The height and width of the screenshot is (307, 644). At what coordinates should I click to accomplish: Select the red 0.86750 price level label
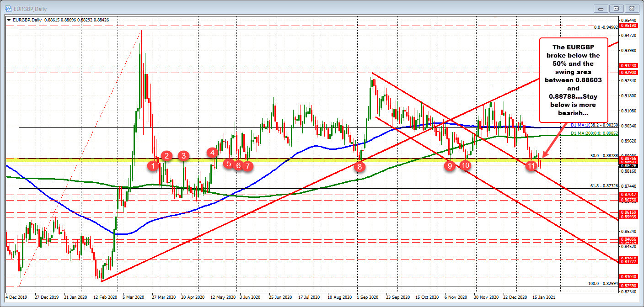pyautogui.click(x=628, y=200)
